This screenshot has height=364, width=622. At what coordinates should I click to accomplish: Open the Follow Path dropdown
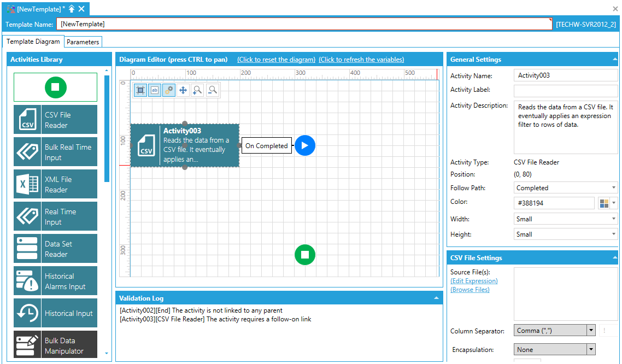(566, 188)
